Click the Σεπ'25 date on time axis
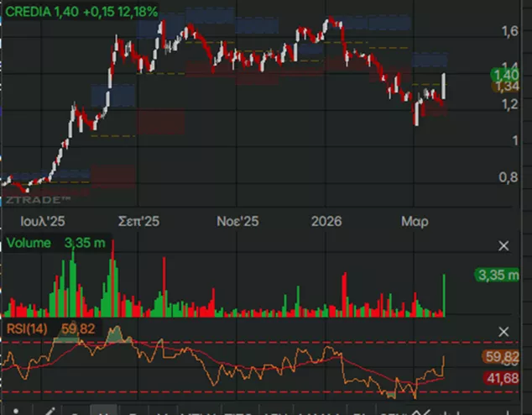This screenshot has height=415, width=532. point(138,222)
